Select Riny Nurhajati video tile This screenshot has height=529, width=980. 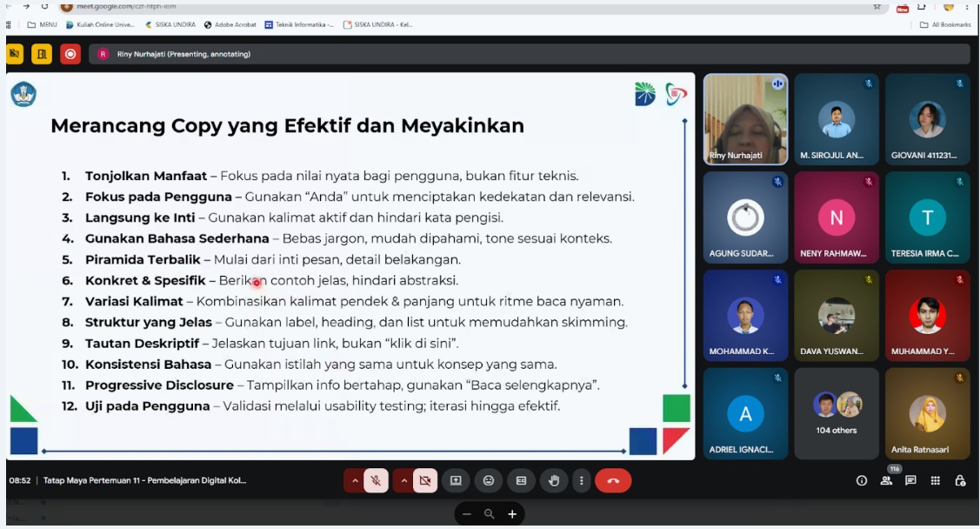745,119
